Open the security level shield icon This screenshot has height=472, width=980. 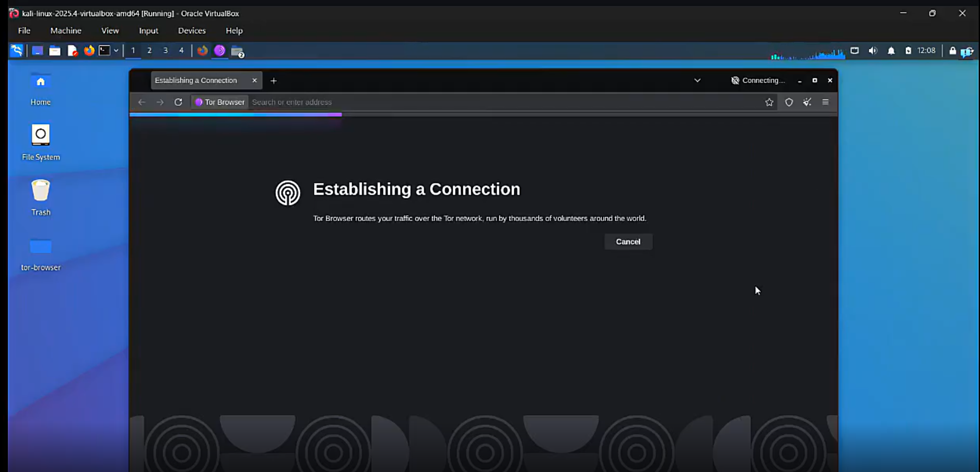(789, 102)
